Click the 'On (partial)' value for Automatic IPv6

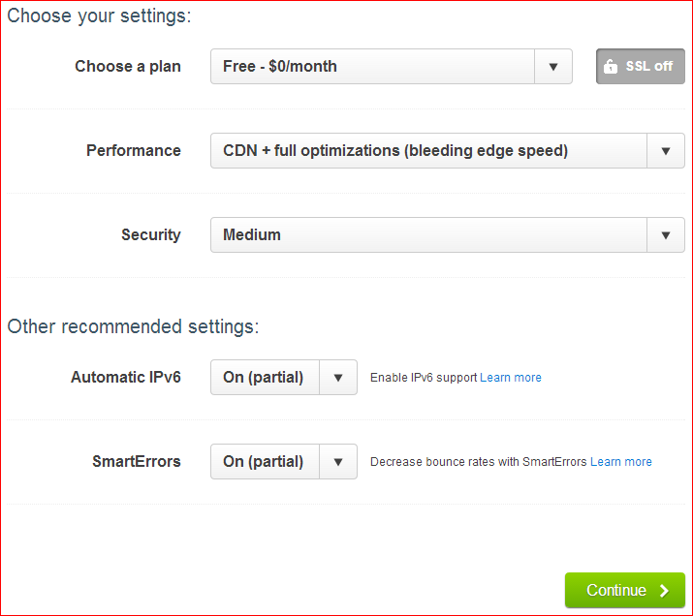point(265,378)
